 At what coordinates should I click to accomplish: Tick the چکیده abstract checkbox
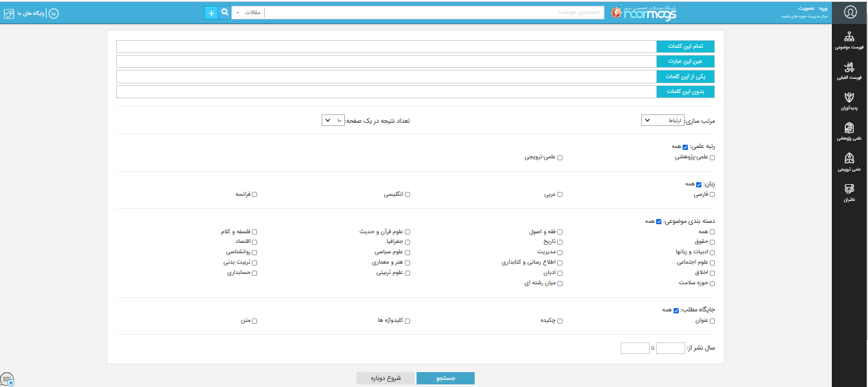click(560, 321)
